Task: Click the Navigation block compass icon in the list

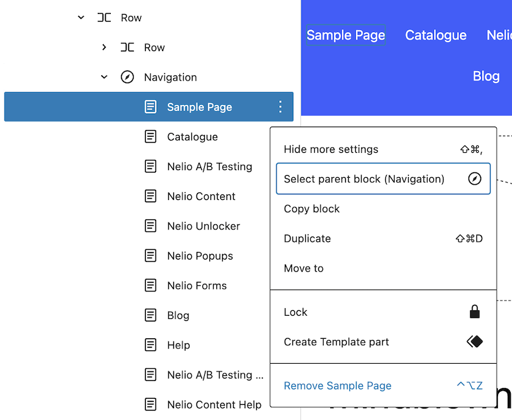Action: coord(127,77)
